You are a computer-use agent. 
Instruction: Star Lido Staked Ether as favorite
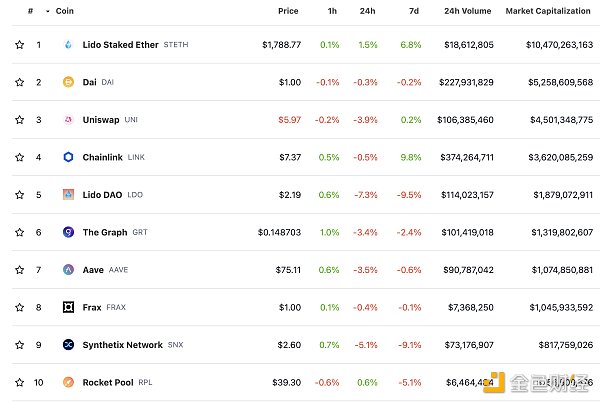pos(19,45)
